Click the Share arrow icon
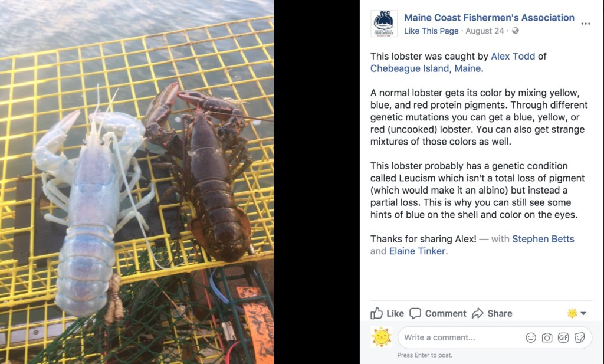604x364 pixels. click(x=478, y=313)
